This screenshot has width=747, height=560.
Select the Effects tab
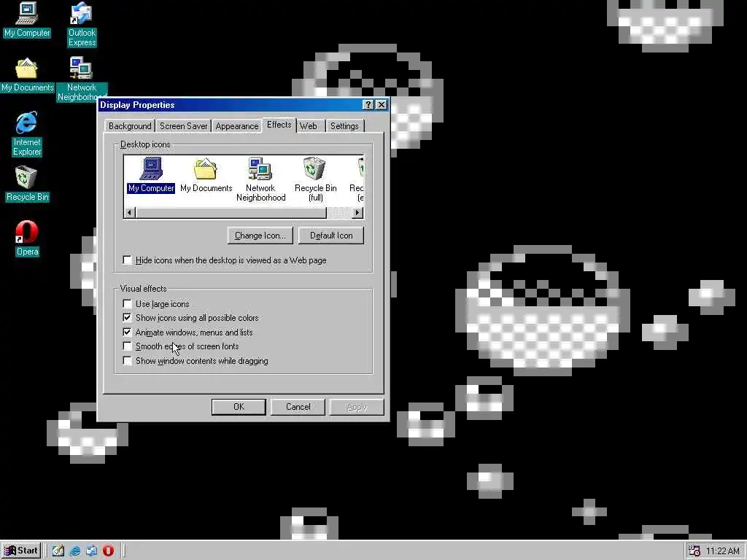pos(279,125)
